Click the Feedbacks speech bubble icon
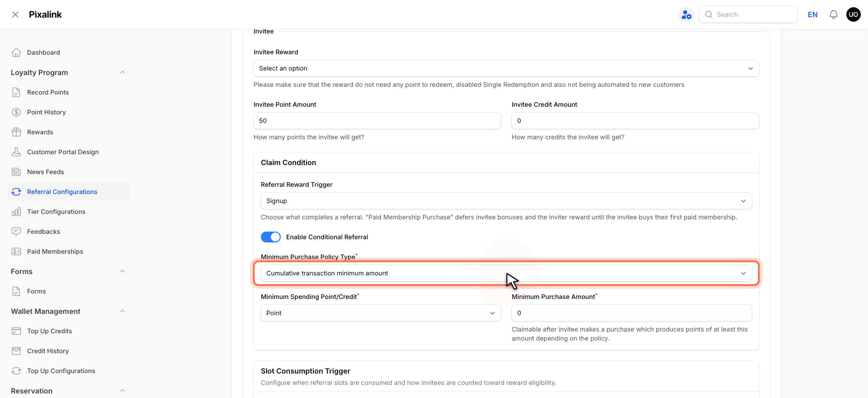The image size is (868, 398). (x=16, y=232)
